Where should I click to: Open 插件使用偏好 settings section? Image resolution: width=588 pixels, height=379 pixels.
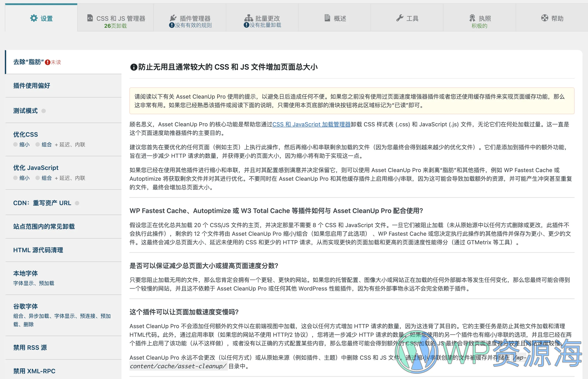point(63,86)
